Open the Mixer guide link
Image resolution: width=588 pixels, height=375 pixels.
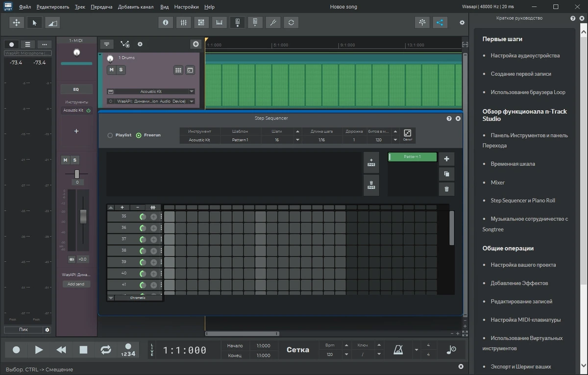point(497,182)
